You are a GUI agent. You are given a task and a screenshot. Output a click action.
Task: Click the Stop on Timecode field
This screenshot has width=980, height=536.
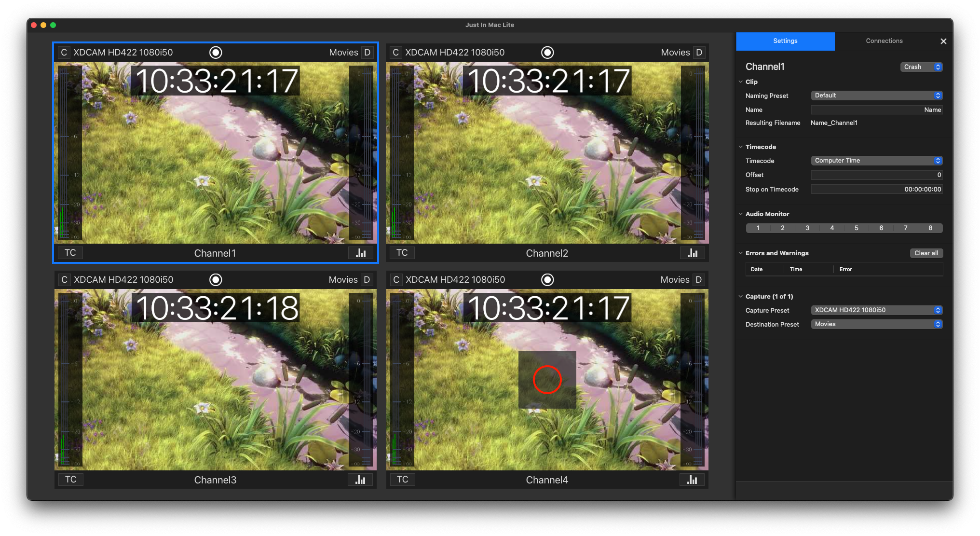877,190
